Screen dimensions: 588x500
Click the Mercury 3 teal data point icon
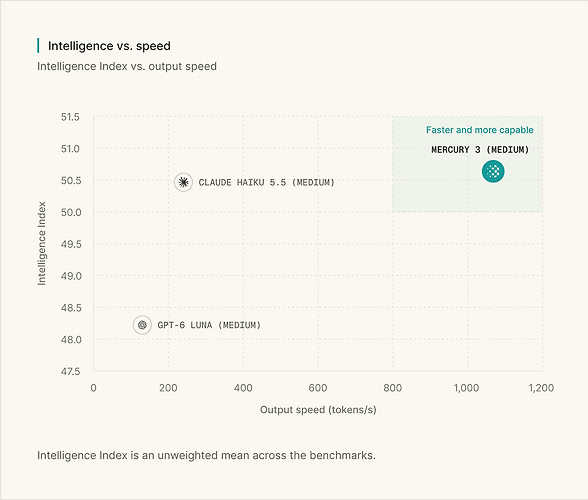tap(493, 171)
